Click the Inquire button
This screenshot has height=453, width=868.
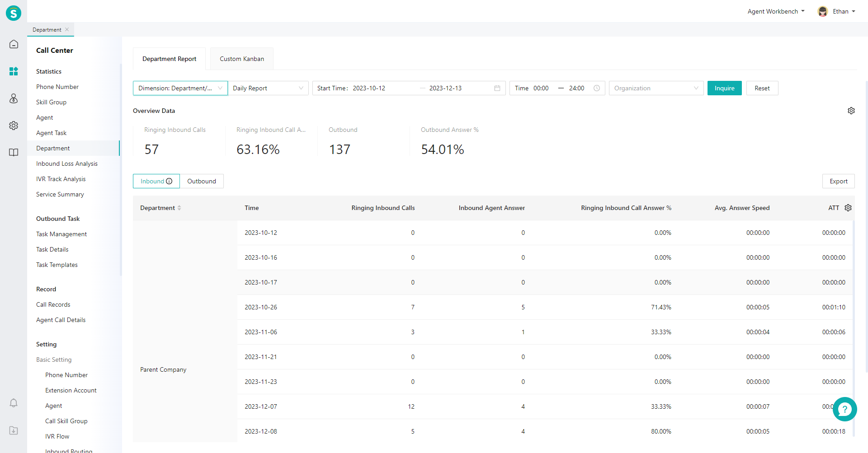tap(724, 88)
